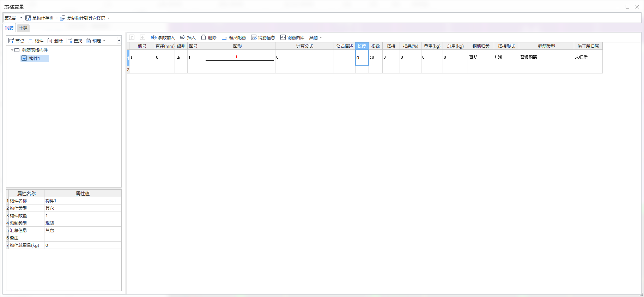Click the 单构件存盘 save icon
The width and height of the screenshot is (644, 297).
(x=28, y=18)
